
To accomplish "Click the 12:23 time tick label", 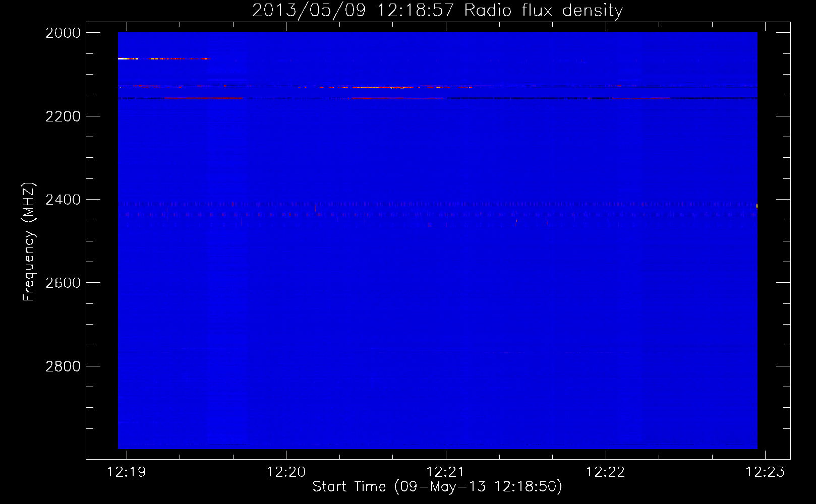I will 765,472.
